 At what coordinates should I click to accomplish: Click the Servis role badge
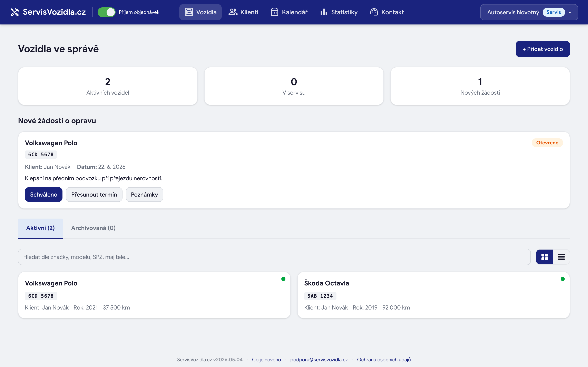[x=554, y=12]
